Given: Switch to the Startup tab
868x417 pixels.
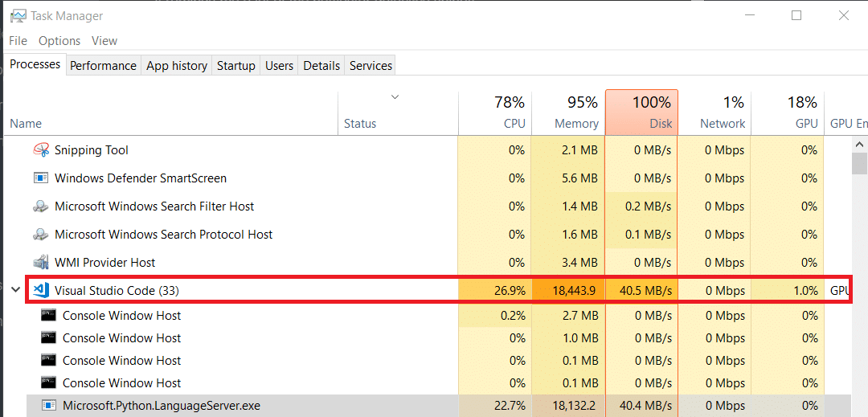Looking at the screenshot, I should [235, 66].
